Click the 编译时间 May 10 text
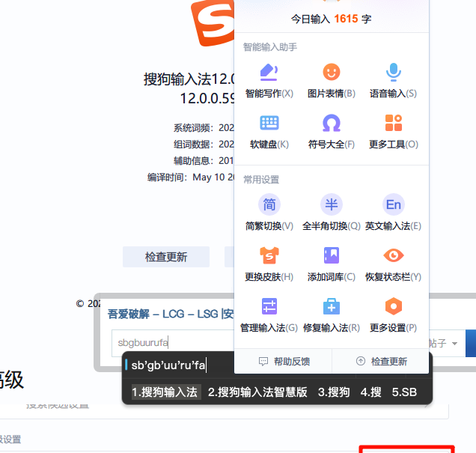The height and width of the screenshot is (453, 476). tap(191, 177)
